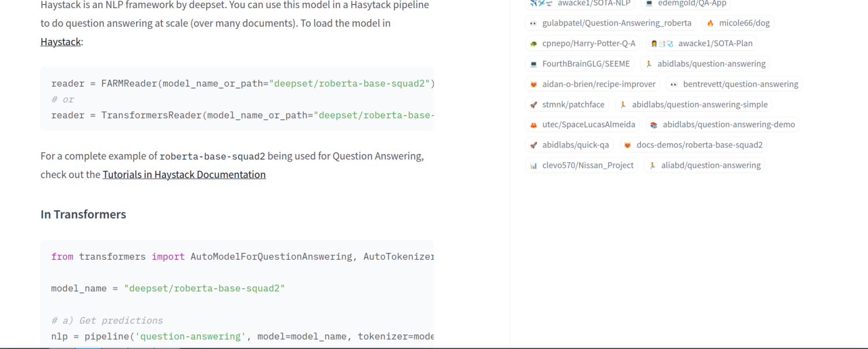Open the aliabd/question-answering Space
The image size is (868, 349).
tap(704, 165)
